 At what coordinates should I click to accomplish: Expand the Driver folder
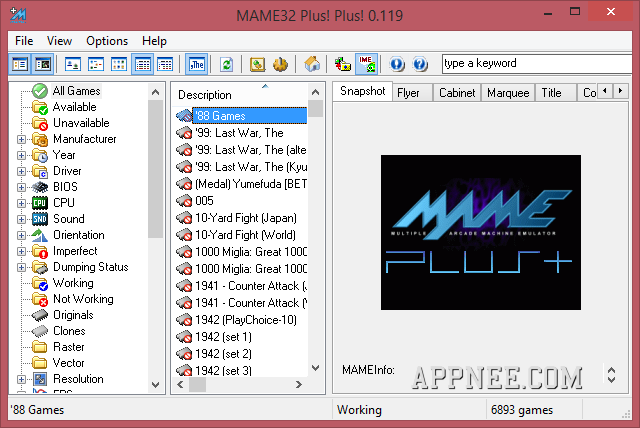tap(21, 171)
